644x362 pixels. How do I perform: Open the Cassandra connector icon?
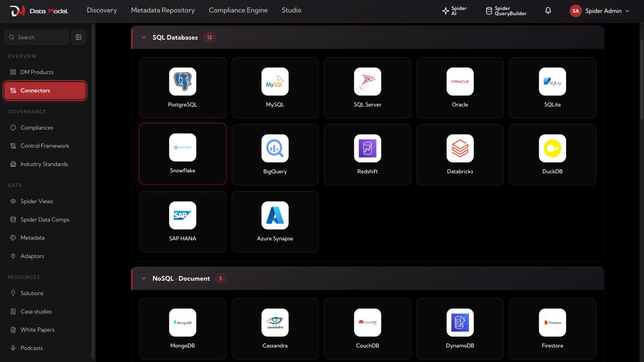275,322
